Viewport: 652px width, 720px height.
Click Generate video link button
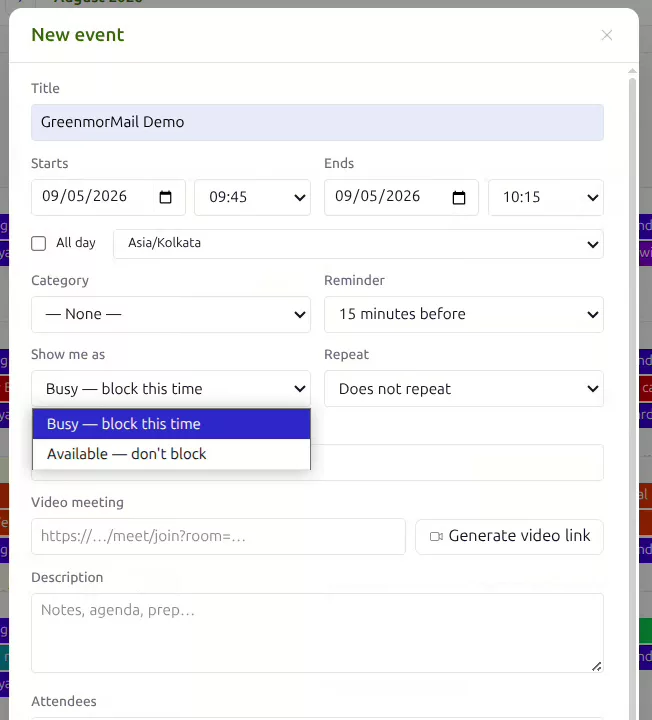click(x=509, y=536)
